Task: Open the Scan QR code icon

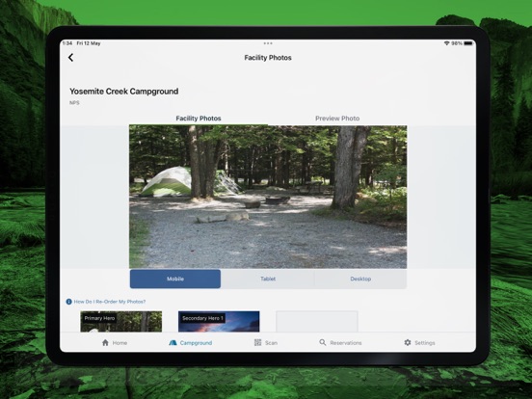Action: [258, 343]
